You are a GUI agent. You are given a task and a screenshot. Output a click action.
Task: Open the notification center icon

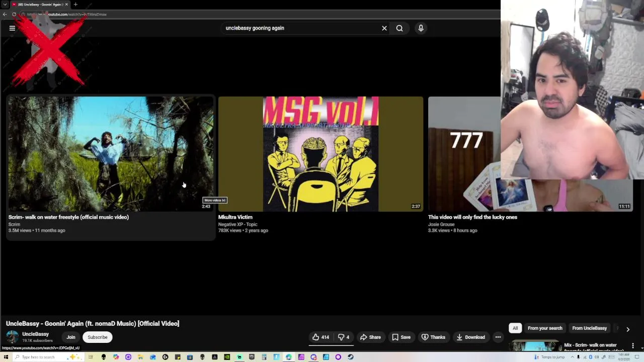[x=636, y=357]
